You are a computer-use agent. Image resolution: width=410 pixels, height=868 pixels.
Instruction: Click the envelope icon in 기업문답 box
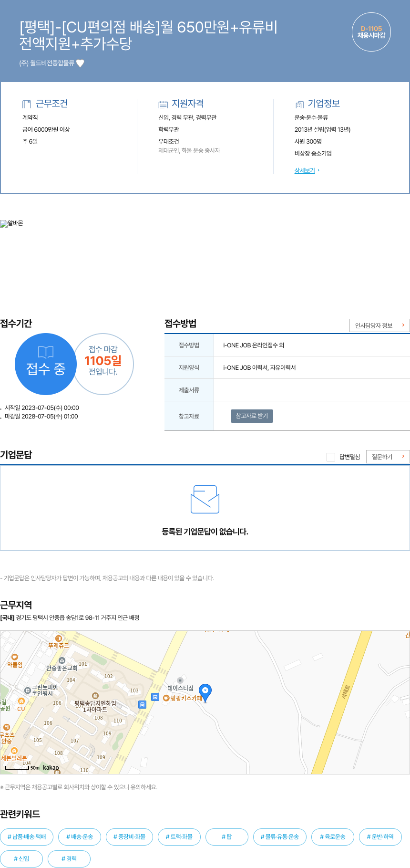tap(205, 500)
